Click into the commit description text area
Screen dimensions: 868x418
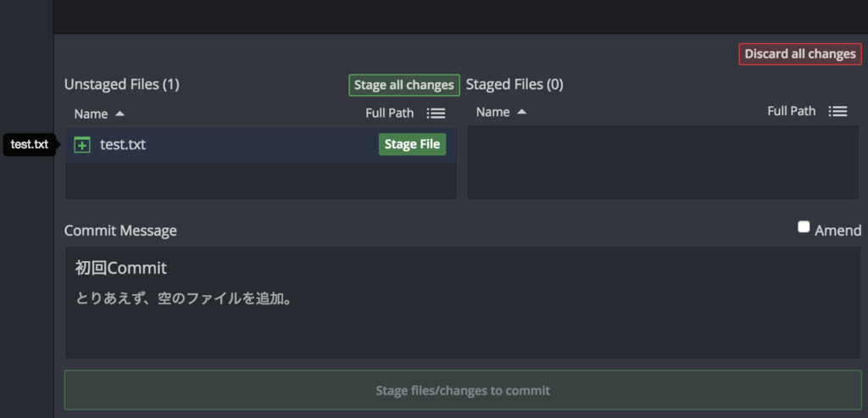tap(463, 326)
